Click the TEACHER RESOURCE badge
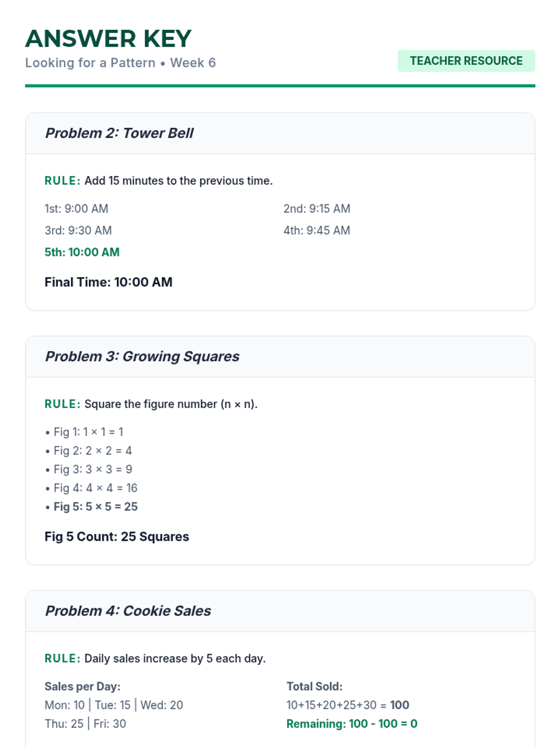This screenshot has width=560, height=747. 466,61
